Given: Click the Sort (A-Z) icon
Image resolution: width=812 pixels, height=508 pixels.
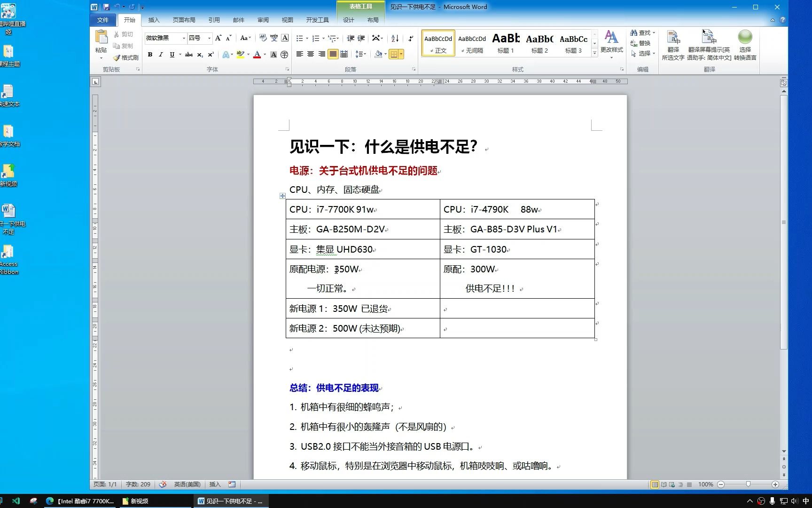Looking at the screenshot, I should [395, 38].
